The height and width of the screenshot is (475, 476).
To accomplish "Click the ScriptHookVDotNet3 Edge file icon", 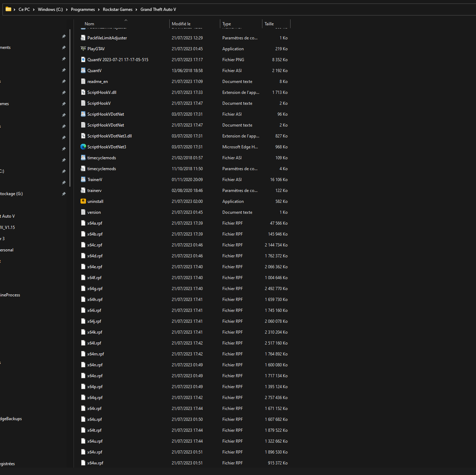I will (x=83, y=147).
